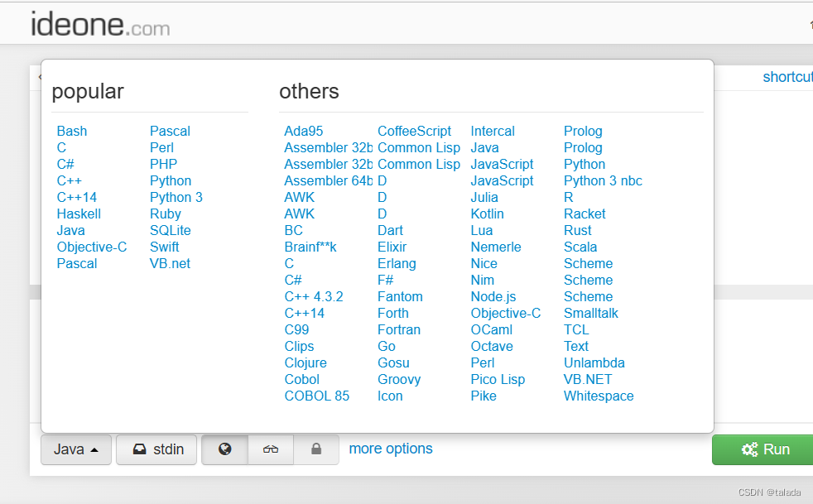Select Python 3 nbc
813x504 pixels.
(603, 181)
